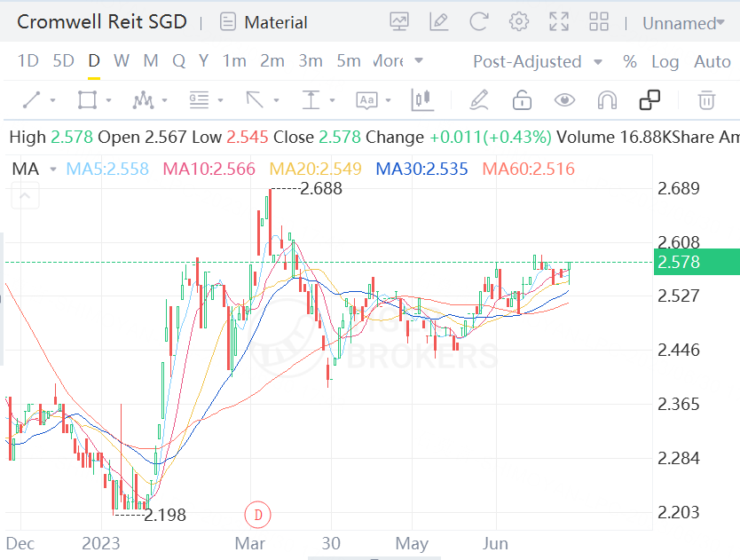Toggle the drawing lock icon
The height and width of the screenshot is (560, 740).
tap(522, 100)
